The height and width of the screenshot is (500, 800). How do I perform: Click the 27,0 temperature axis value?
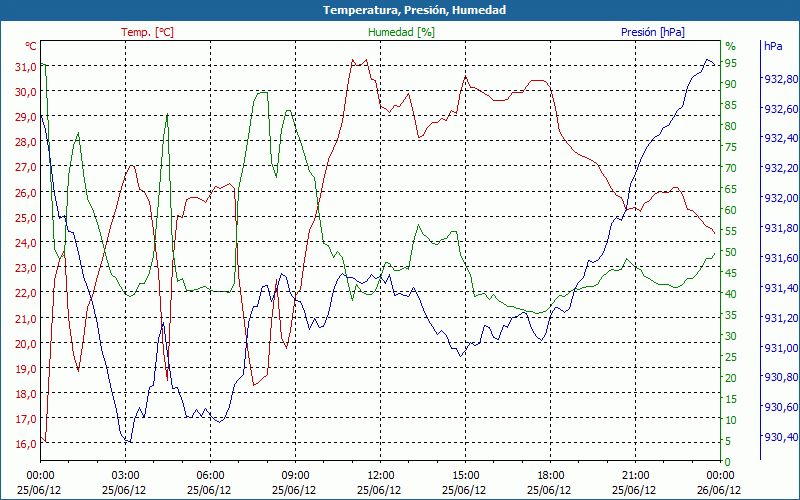(x=26, y=167)
